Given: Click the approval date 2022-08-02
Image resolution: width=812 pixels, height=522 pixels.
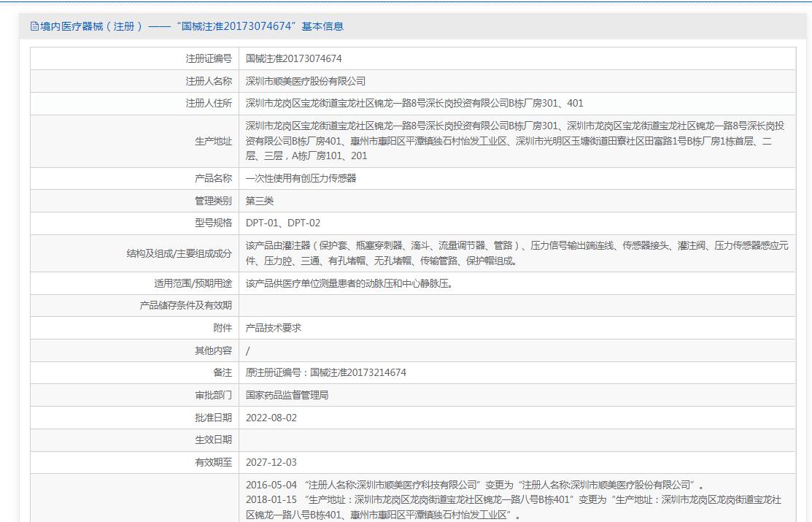Looking at the screenshot, I should (x=271, y=418).
